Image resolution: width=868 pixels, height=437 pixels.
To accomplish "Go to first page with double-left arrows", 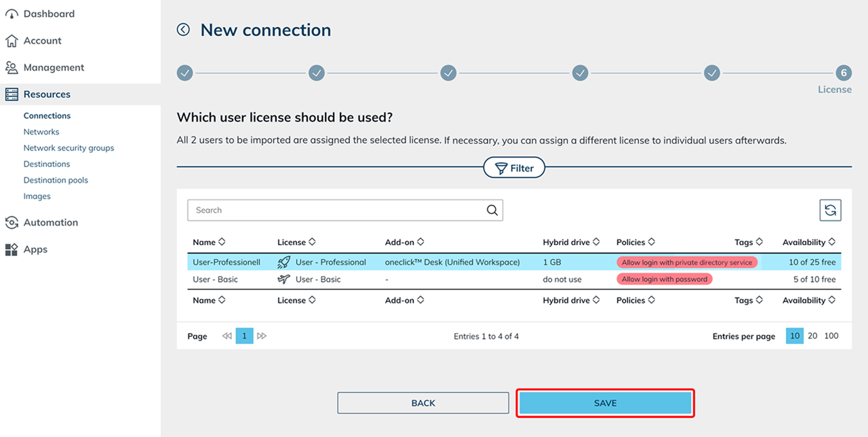I will tap(227, 336).
